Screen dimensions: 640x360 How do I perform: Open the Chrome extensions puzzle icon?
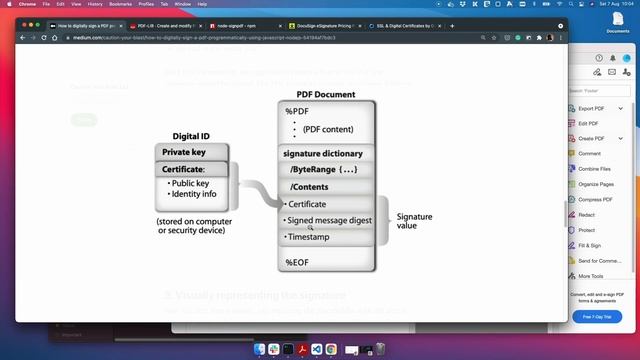(539, 38)
